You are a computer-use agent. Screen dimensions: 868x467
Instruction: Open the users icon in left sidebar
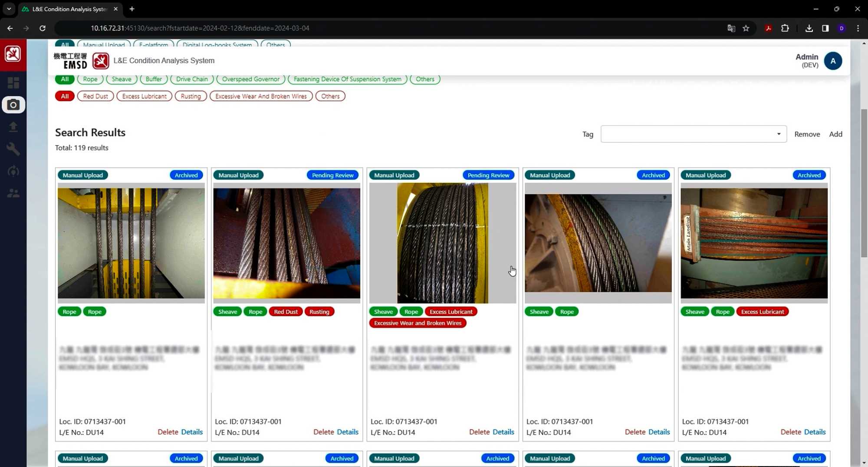13,193
